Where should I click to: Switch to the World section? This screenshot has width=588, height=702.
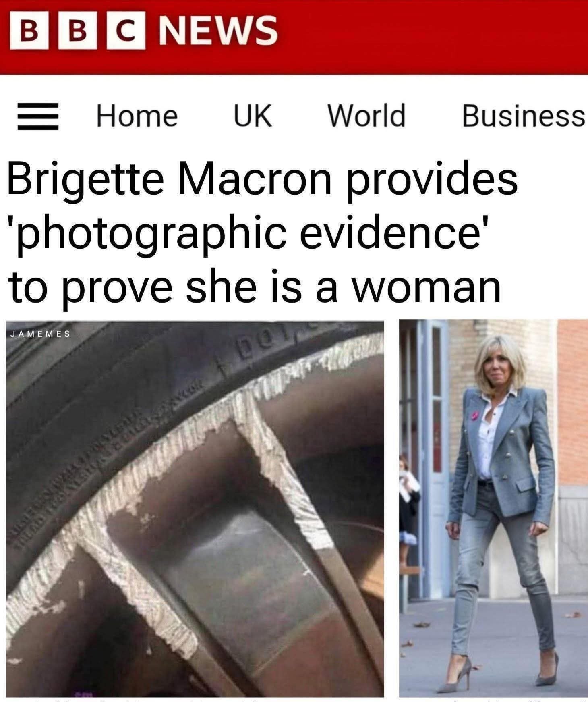click(x=366, y=115)
